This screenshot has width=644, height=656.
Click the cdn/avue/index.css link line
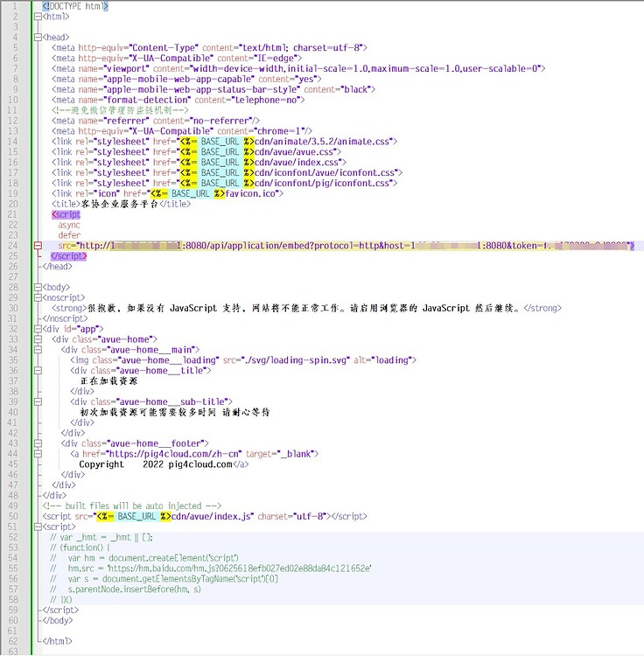[x=199, y=163]
